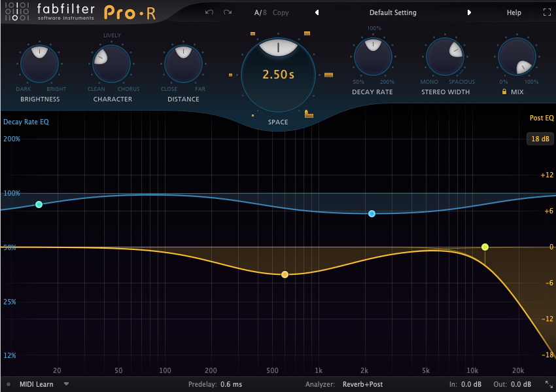This screenshot has width=556, height=392.
Task: Click the FAR label under Distance
Action: click(x=200, y=89)
